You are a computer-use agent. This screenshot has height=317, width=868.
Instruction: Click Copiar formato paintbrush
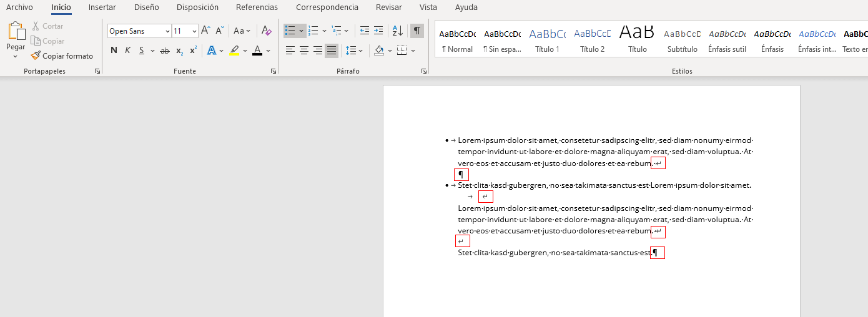[62, 56]
